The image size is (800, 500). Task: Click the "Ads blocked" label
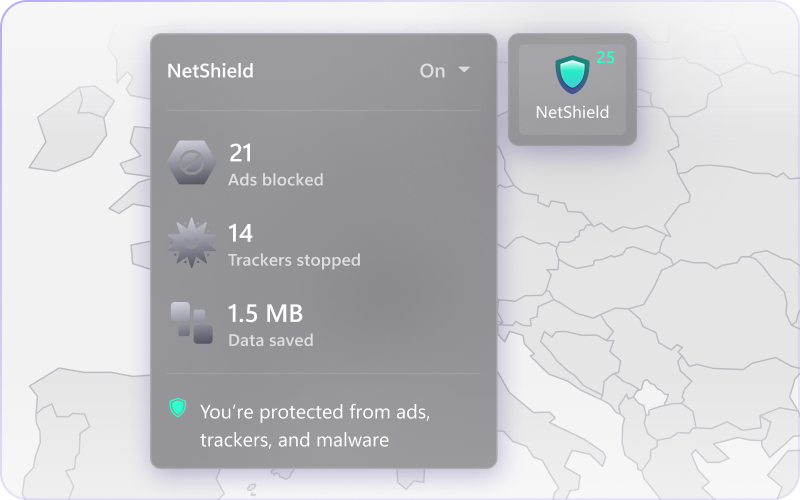click(x=275, y=180)
